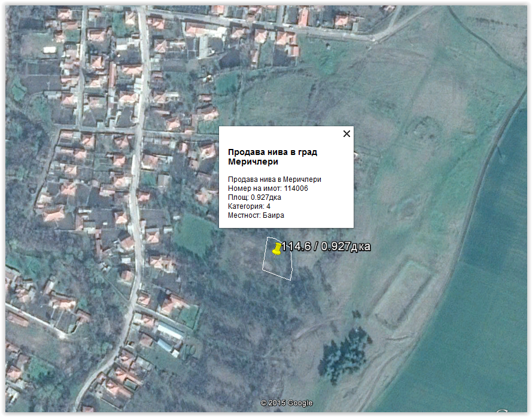Select the "114.6 / 0.927дка" placemark label

(326, 246)
